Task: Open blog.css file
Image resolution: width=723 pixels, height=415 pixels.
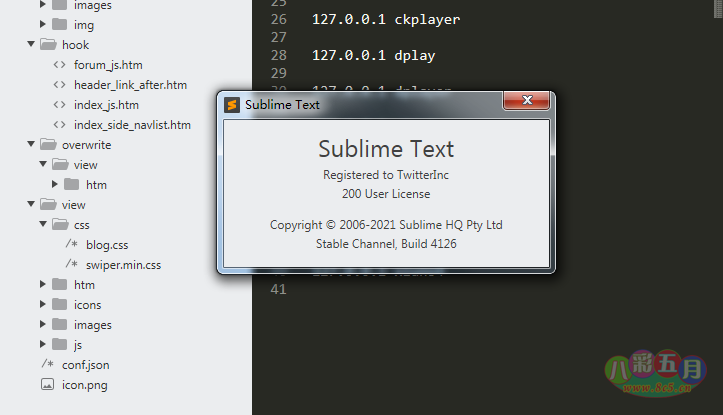Action: pos(107,245)
